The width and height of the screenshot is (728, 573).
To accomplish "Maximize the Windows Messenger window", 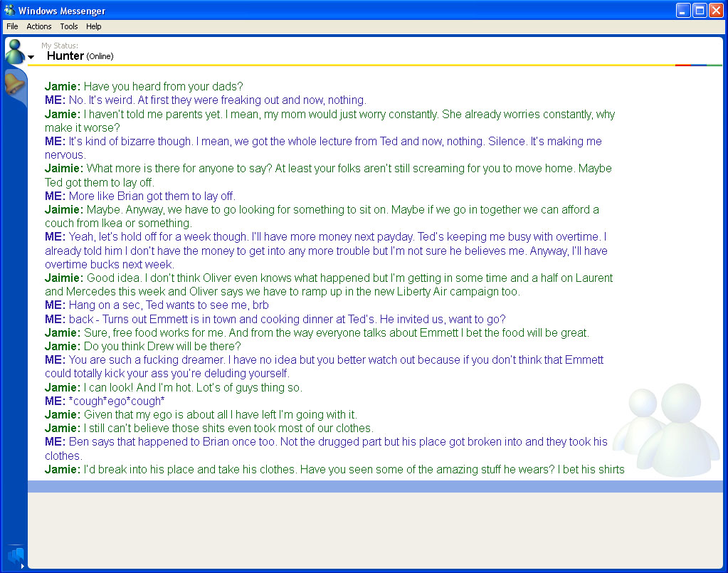I will coord(700,10).
